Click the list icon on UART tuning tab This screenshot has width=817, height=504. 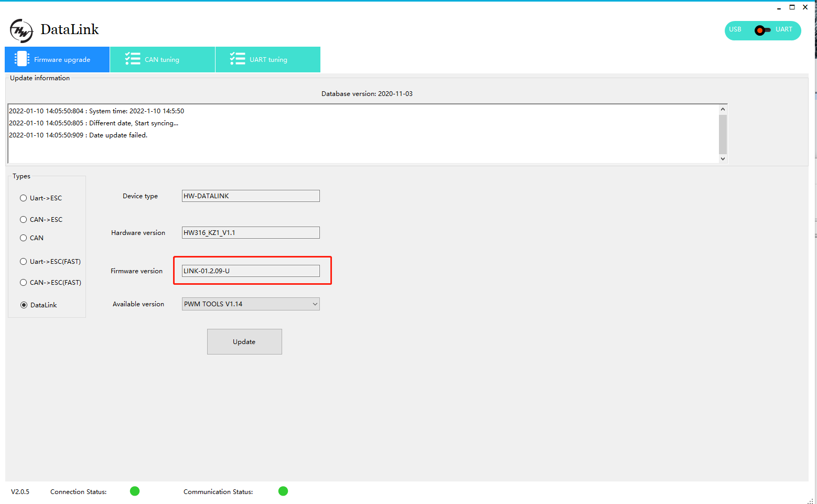[238, 59]
